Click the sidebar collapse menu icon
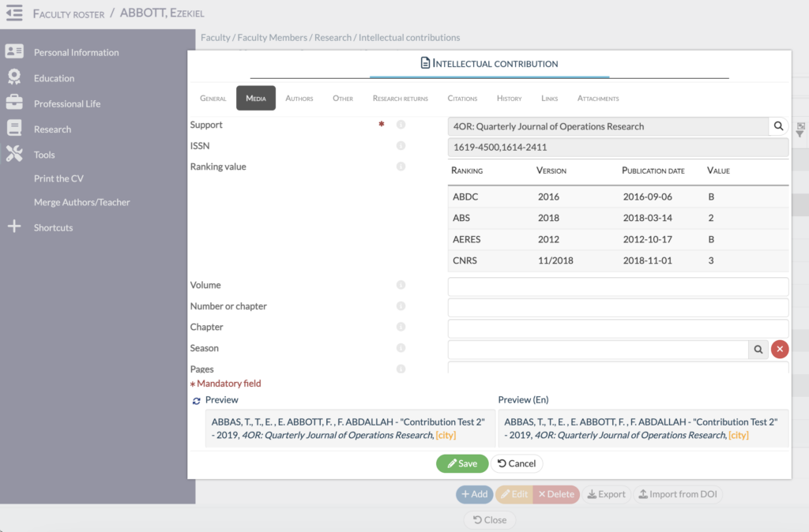 (13, 13)
